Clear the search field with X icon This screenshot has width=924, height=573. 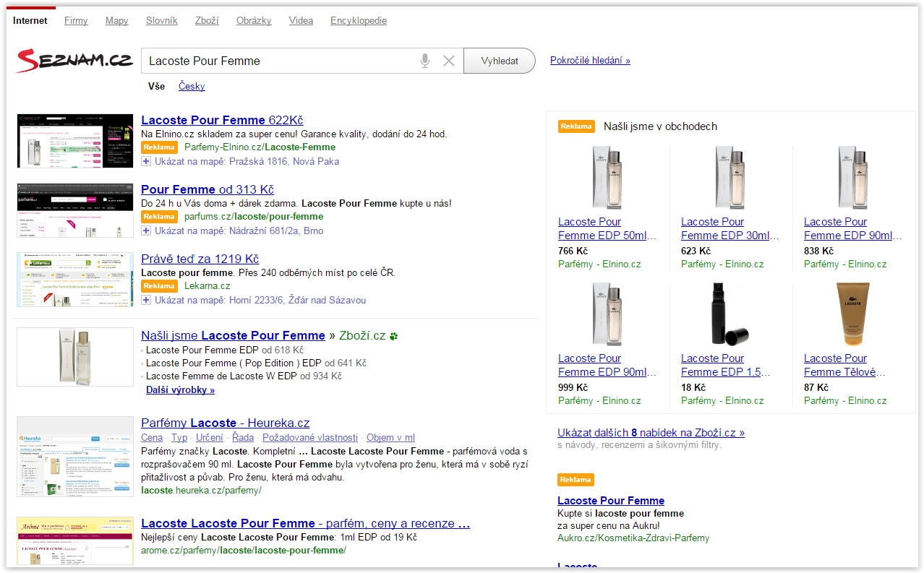pos(449,61)
